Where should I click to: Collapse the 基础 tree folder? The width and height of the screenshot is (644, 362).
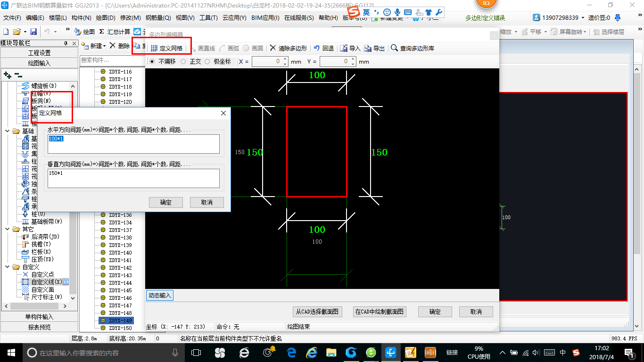coord(8,131)
